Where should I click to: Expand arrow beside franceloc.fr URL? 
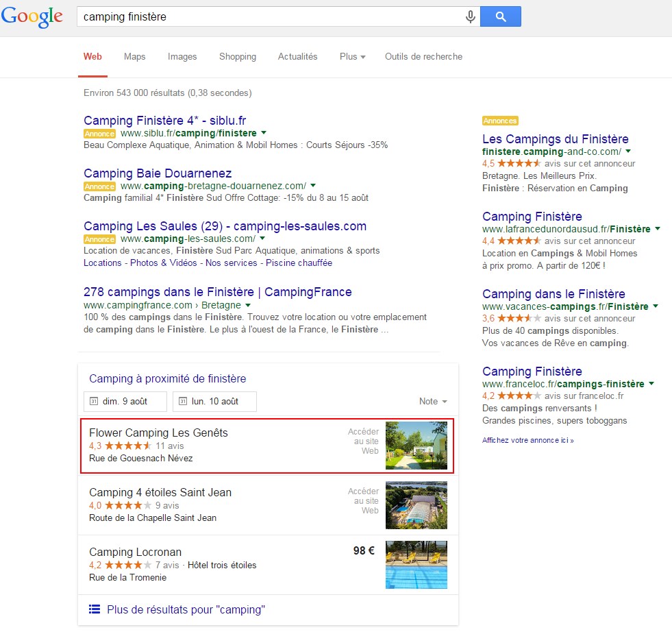click(x=651, y=384)
